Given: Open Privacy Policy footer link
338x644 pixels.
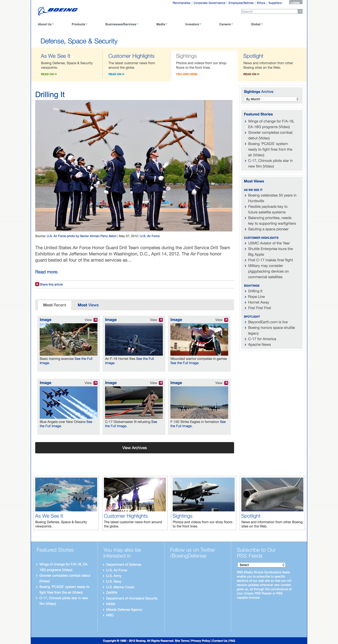Looking at the screenshot, I should coord(200,640).
